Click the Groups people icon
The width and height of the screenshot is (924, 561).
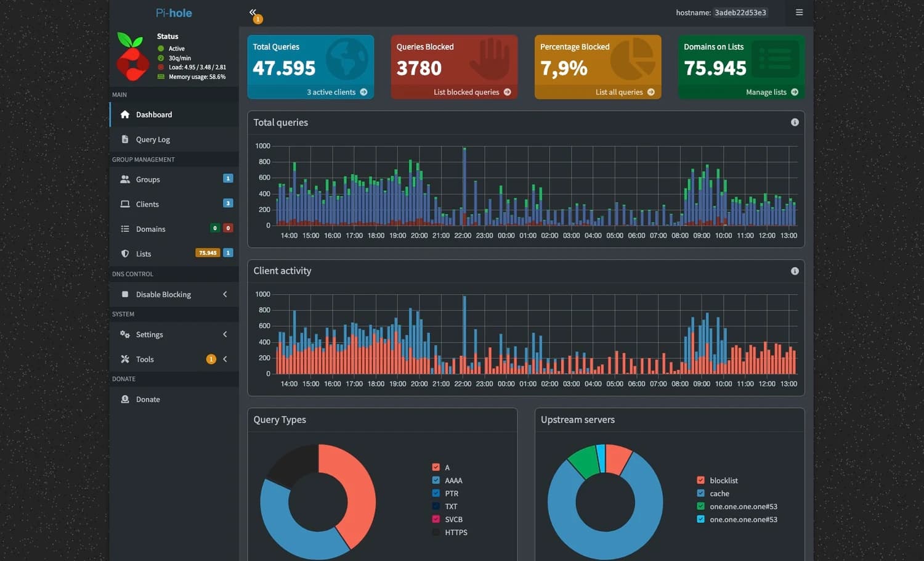pos(125,179)
